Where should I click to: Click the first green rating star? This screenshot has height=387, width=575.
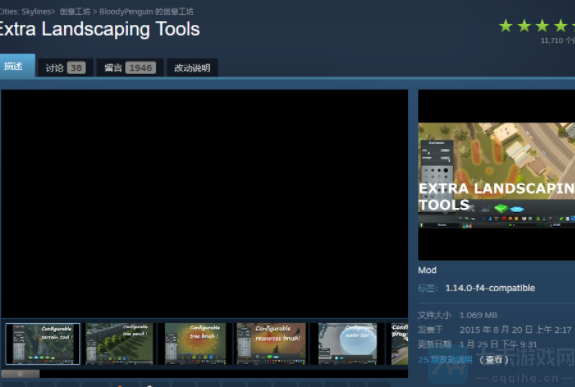[506, 26]
